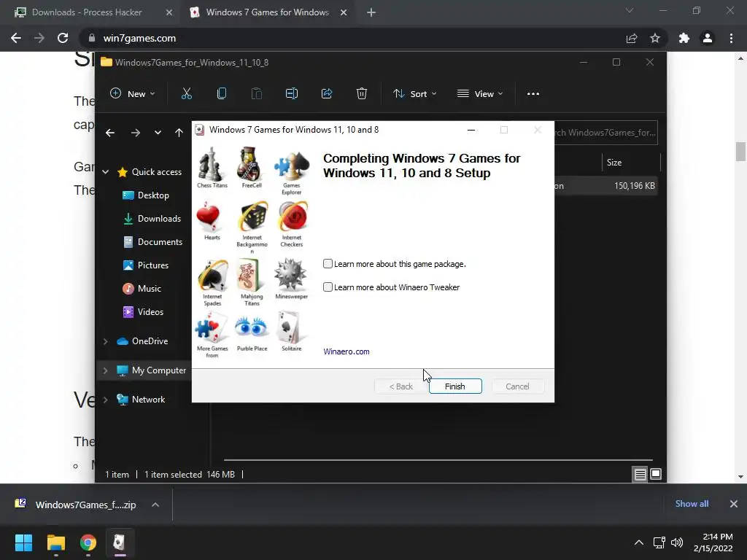The height and width of the screenshot is (560, 747).
Task: Check Learn more about Winaero Tweaker
Action: pos(328,287)
